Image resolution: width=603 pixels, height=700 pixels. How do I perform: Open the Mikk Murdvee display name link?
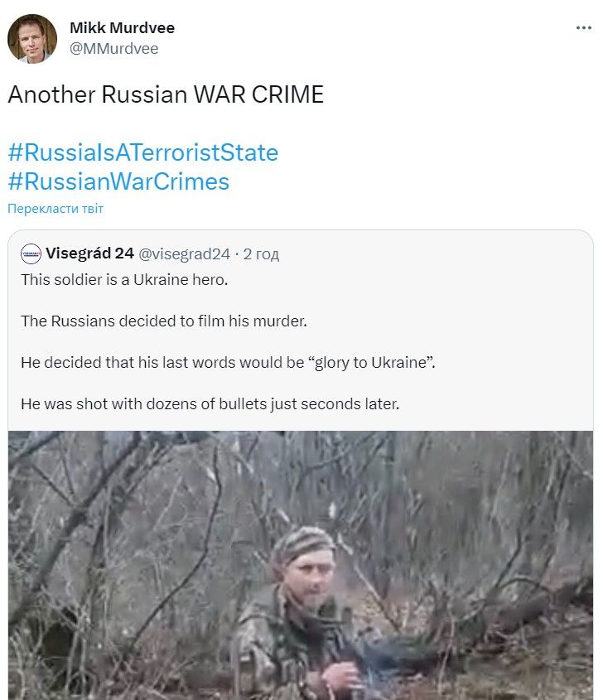click(x=122, y=27)
